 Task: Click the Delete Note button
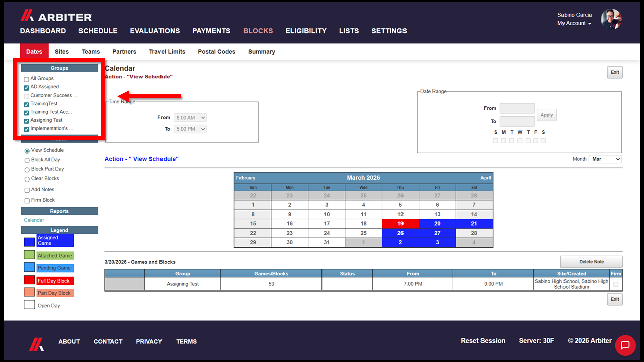tap(591, 262)
